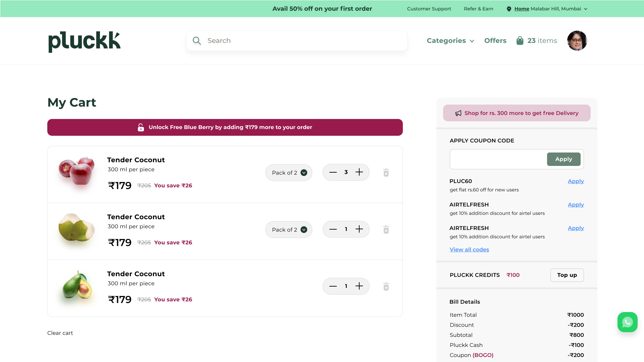Click the first Tender Coconut title

(x=136, y=160)
